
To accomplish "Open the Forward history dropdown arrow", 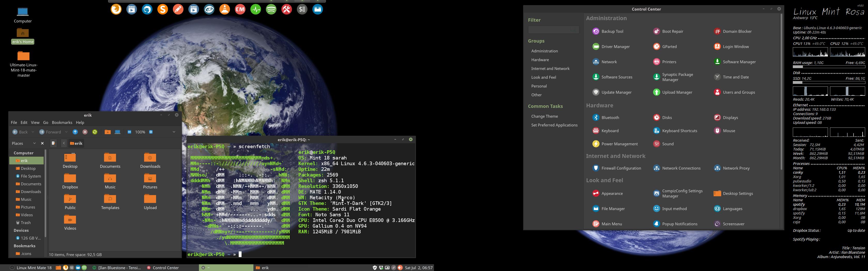I will [x=66, y=132].
